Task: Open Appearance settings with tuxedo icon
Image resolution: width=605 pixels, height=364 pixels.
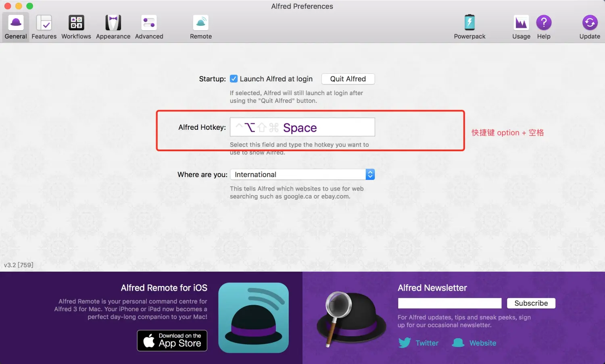Action: 113,27
